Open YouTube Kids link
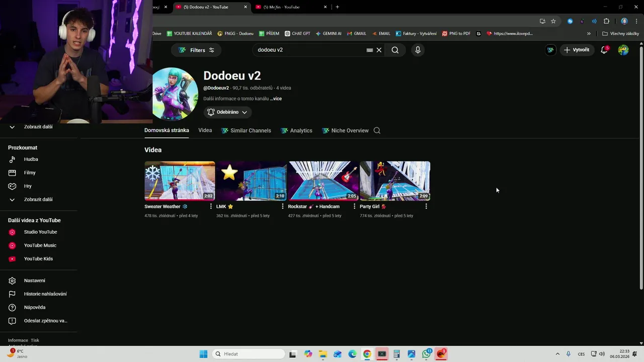644x362 pixels. pyautogui.click(x=38, y=259)
